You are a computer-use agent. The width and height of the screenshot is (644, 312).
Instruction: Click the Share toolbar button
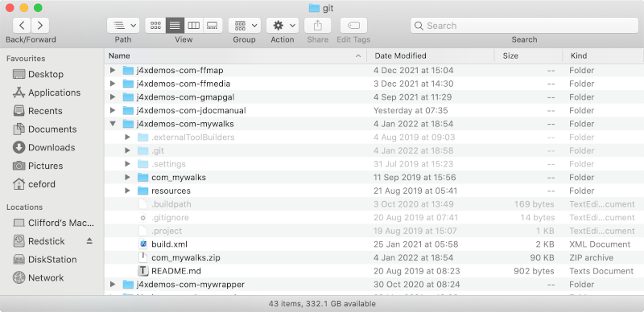point(317,26)
